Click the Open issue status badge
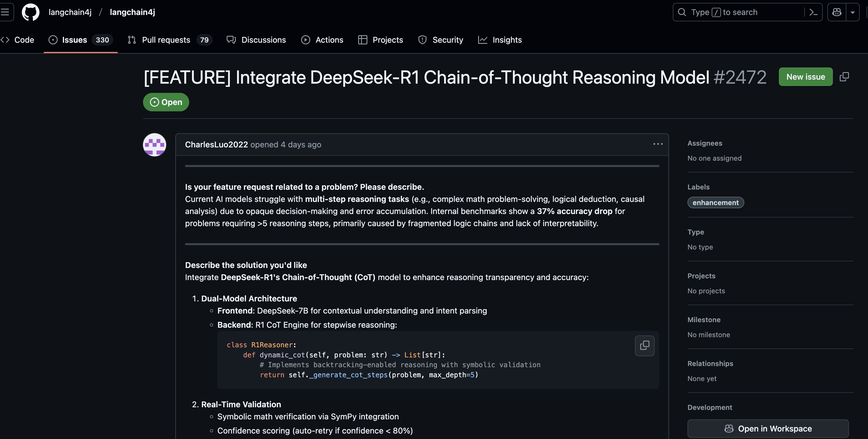This screenshot has height=439, width=868. click(166, 102)
